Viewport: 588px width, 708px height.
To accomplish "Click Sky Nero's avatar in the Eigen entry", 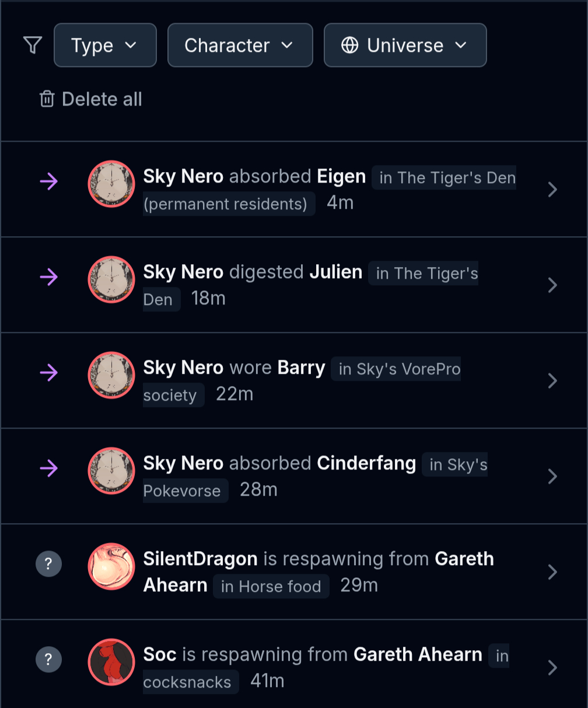I will (111, 184).
